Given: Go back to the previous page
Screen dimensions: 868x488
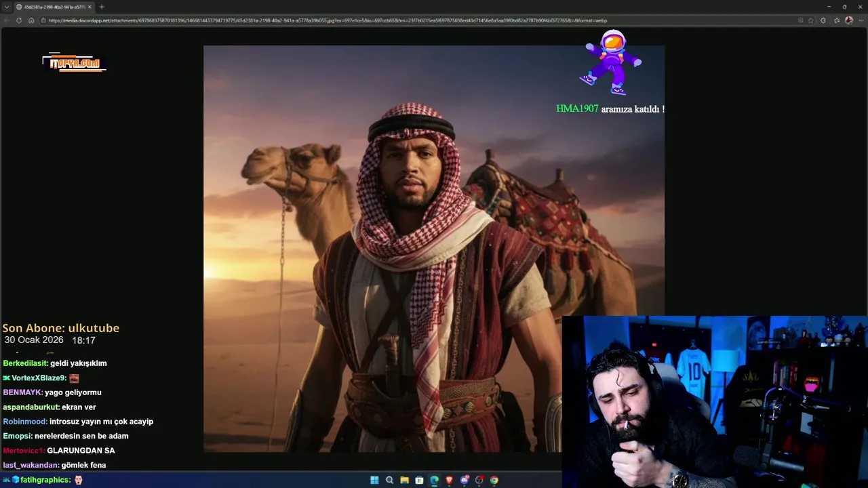Looking at the screenshot, I should coord(7,20).
